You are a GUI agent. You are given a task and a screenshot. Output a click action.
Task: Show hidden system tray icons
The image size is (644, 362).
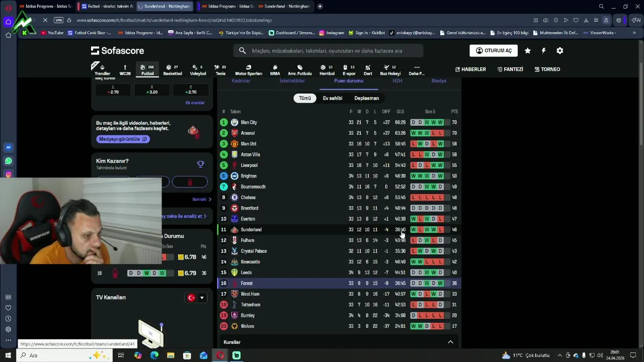[x=559, y=355]
